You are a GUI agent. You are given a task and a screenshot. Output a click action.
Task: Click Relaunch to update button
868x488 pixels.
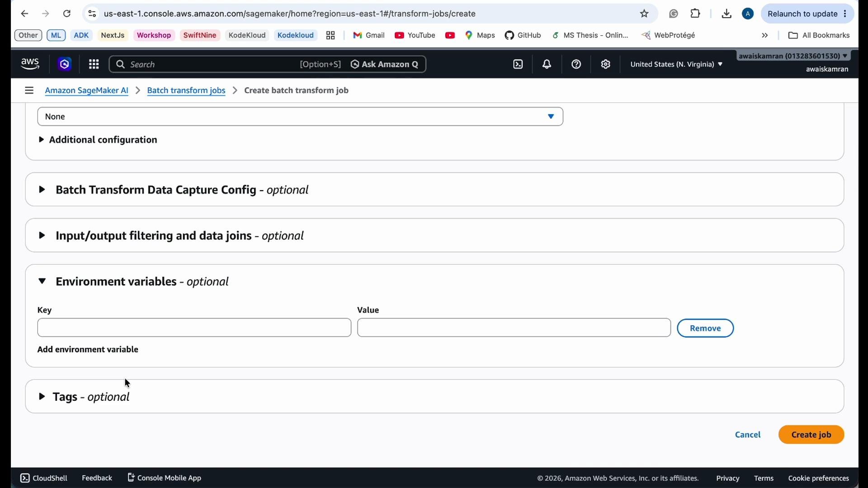point(807,14)
